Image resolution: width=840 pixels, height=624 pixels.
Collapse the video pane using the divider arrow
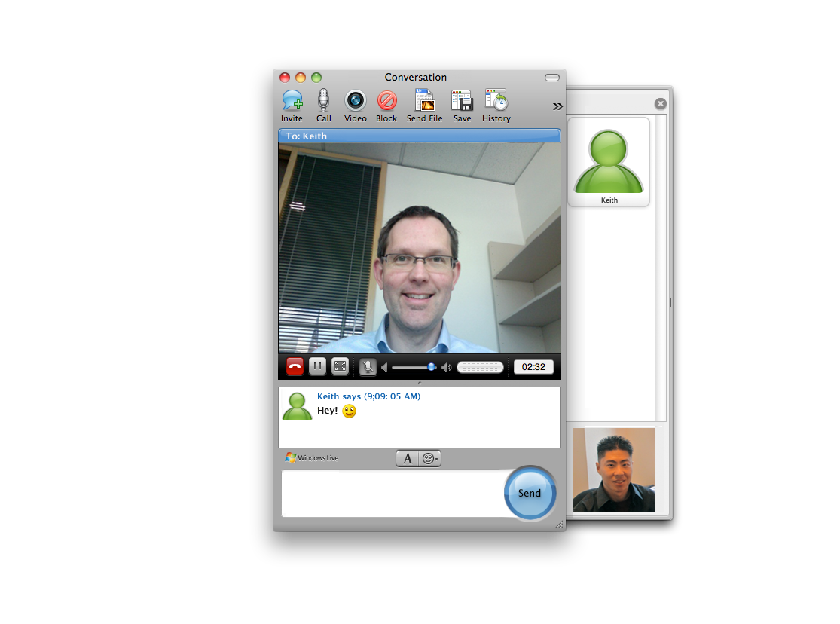[419, 383]
